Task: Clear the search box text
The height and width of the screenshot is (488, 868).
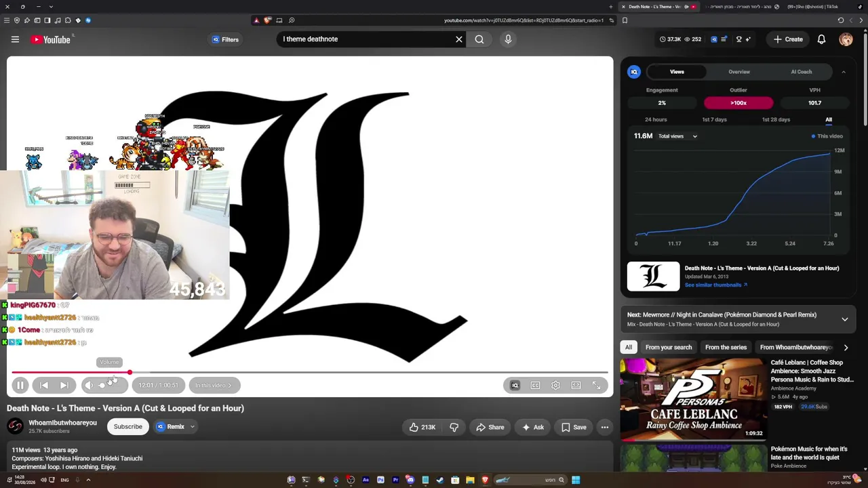Action: (459, 39)
